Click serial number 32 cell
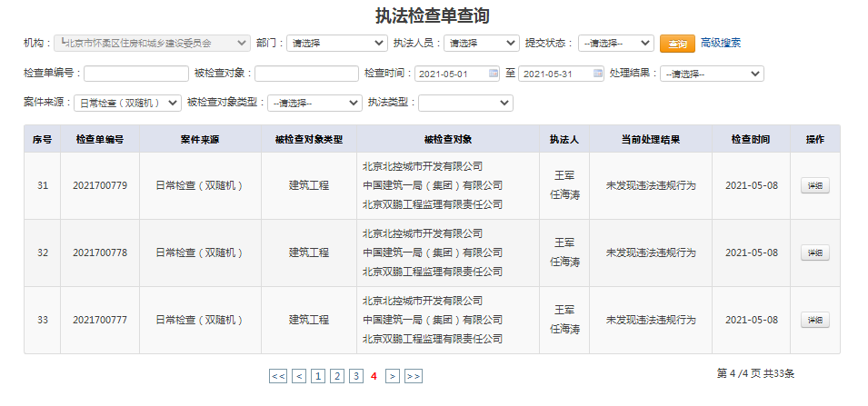The width and height of the screenshot is (868, 406). click(43, 253)
